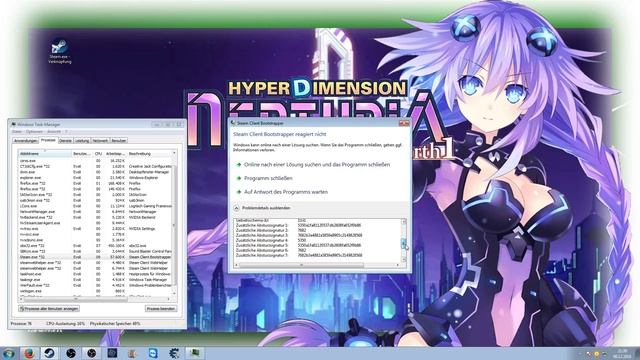Sort processes by Abbildname column
The width and height of the screenshot is (640, 360).
tap(45, 154)
